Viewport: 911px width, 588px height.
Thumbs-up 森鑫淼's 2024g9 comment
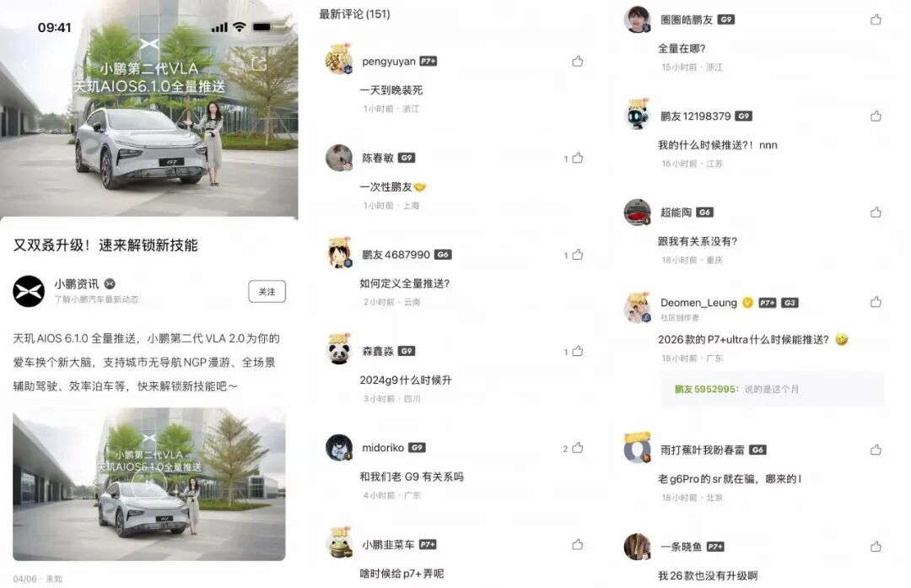coord(577,351)
